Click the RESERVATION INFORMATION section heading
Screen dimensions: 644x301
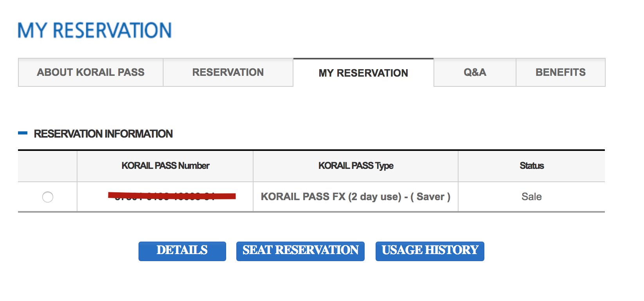103,134
